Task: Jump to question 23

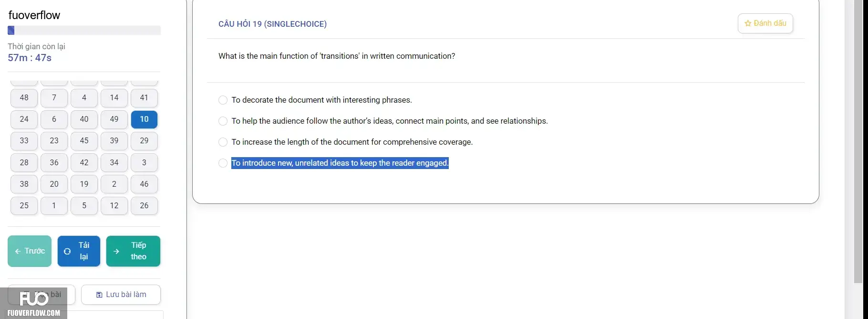Action: [54, 141]
